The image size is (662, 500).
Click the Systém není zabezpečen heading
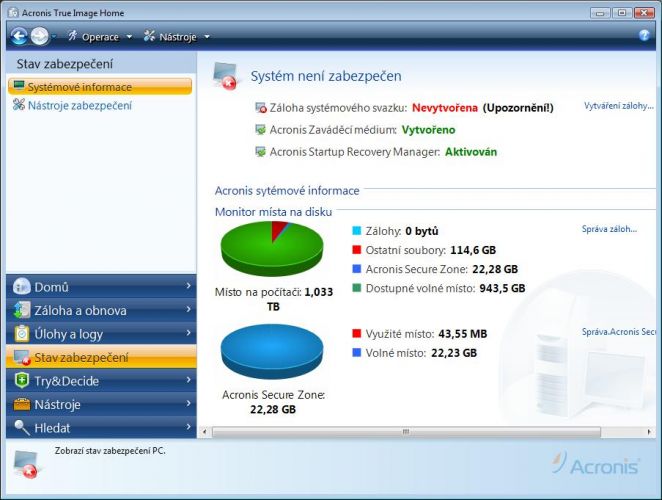[x=326, y=76]
